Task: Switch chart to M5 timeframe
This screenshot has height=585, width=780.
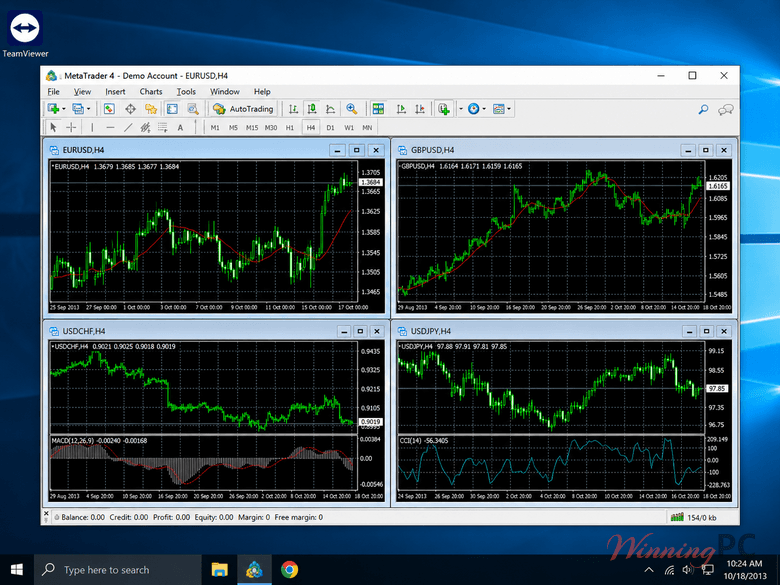Action: pyautogui.click(x=233, y=127)
